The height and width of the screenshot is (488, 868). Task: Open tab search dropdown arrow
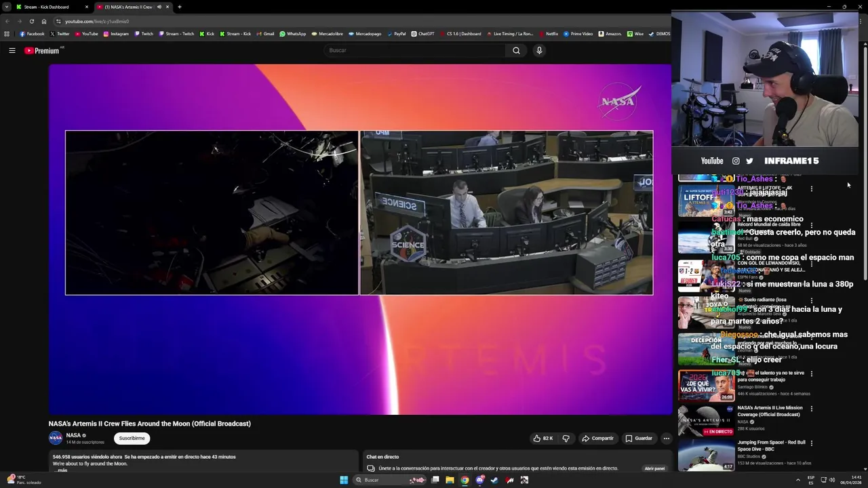(x=6, y=7)
